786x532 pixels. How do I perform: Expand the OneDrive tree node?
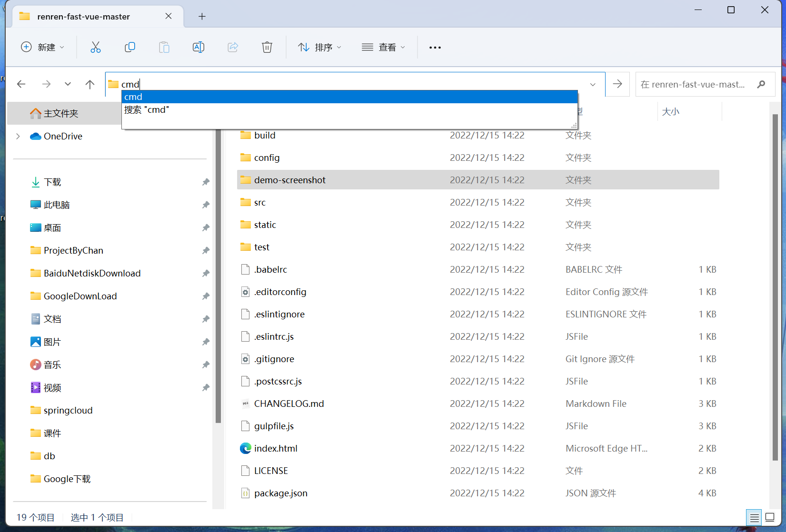pos(18,136)
